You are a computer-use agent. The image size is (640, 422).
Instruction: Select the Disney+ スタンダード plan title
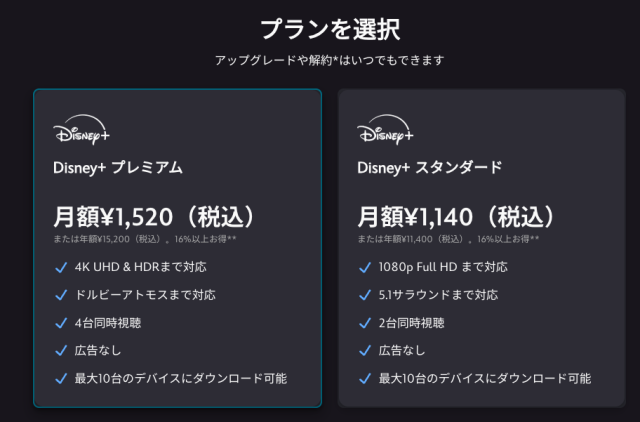click(429, 167)
